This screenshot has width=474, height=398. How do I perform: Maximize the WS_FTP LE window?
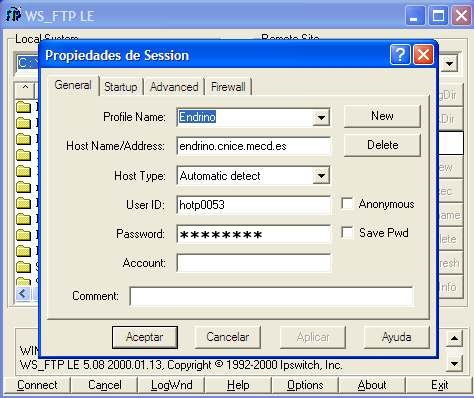point(438,15)
